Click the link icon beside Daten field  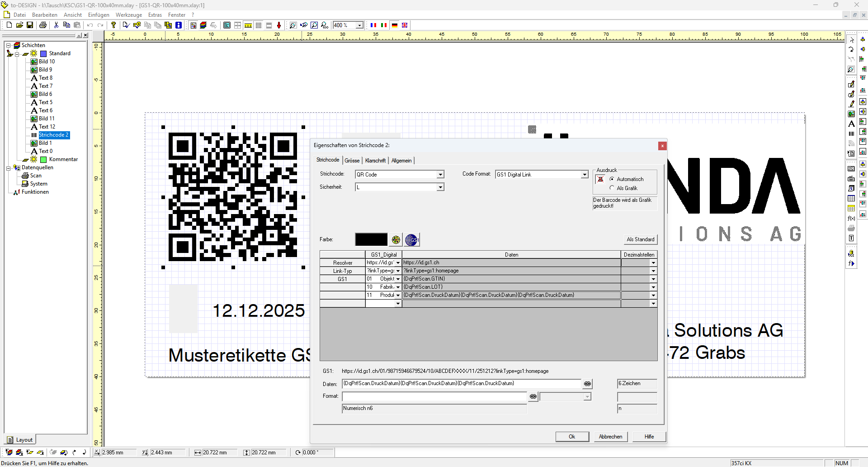pos(587,384)
